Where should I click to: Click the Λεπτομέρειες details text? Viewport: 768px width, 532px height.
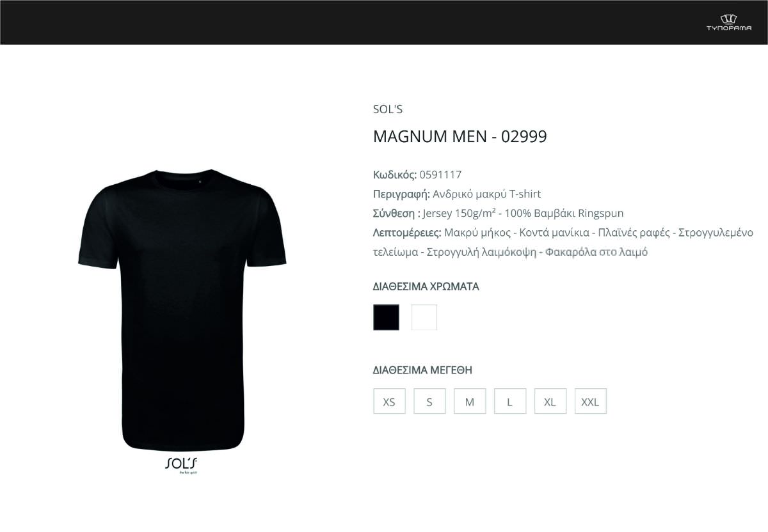563,242
